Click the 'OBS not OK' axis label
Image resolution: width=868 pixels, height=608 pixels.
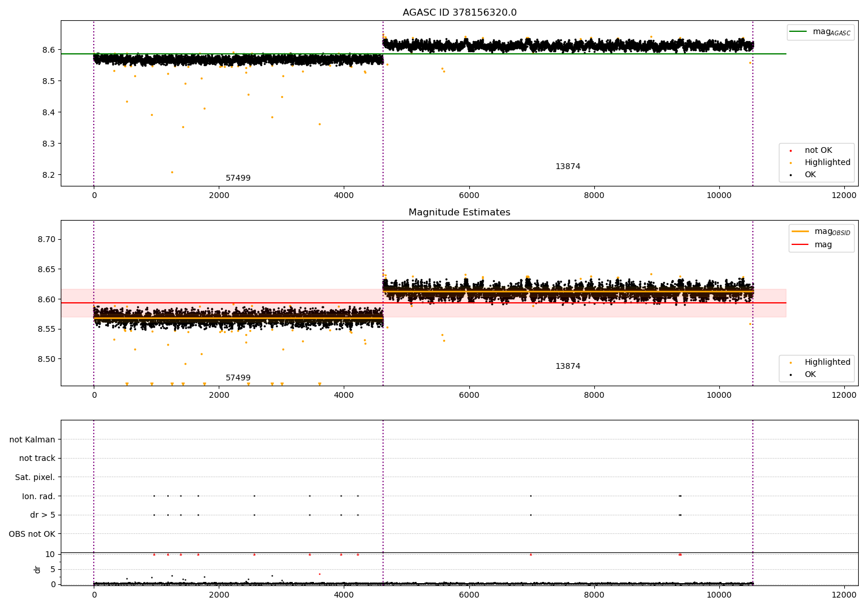click(x=32, y=534)
